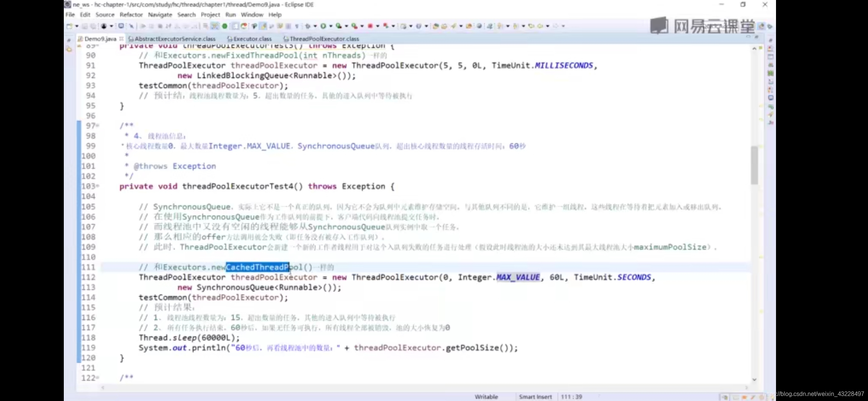
Task: Click the Save toolbar icon
Action: click(x=85, y=26)
